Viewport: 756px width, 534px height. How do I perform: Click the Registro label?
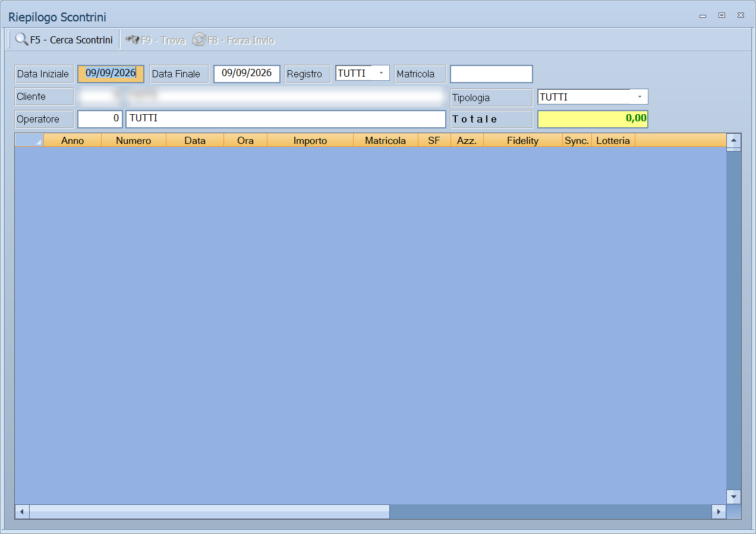click(307, 74)
